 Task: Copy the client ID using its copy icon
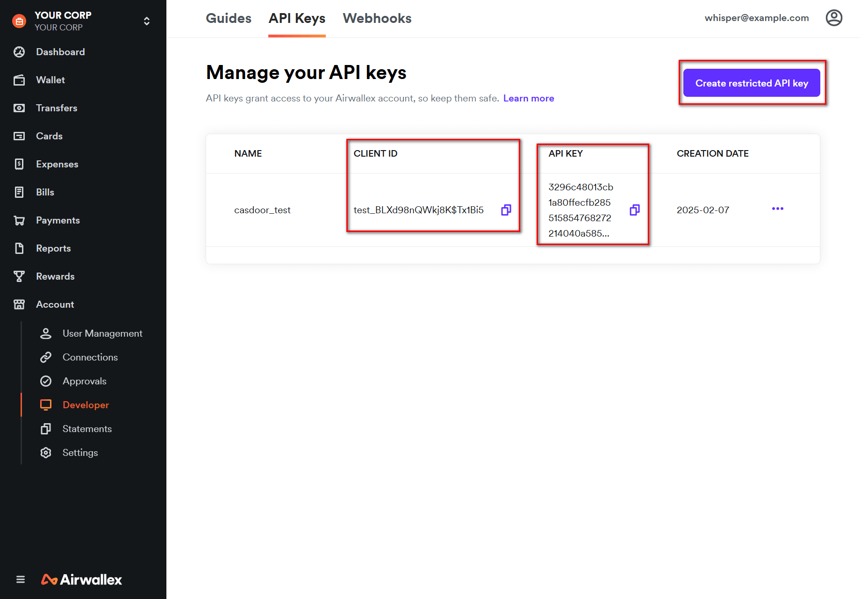coord(506,210)
